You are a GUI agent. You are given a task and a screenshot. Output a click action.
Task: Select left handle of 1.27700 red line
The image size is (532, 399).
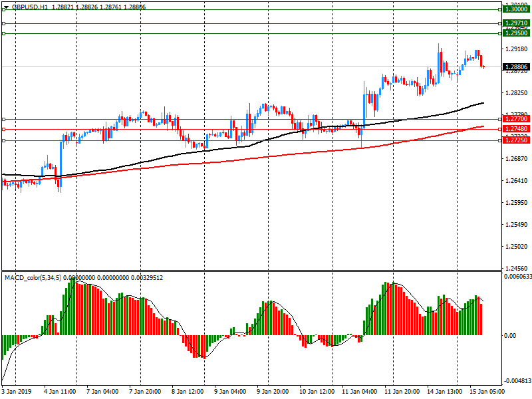pos(3,119)
